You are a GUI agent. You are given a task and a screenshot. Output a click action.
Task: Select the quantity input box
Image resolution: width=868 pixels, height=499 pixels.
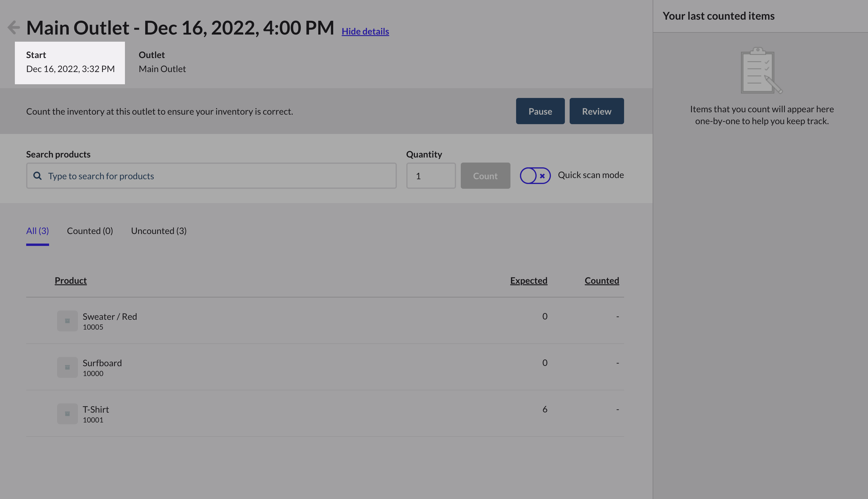click(431, 175)
